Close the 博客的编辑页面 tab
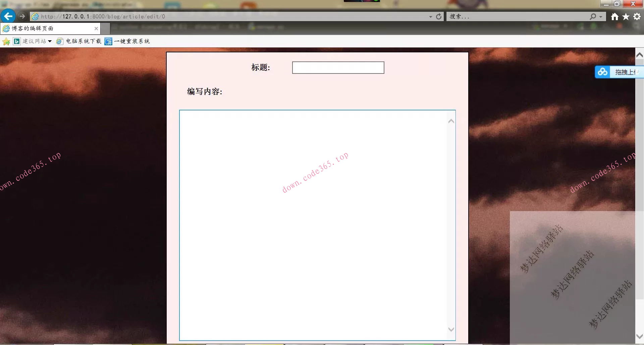This screenshot has height=345, width=644. [96, 28]
